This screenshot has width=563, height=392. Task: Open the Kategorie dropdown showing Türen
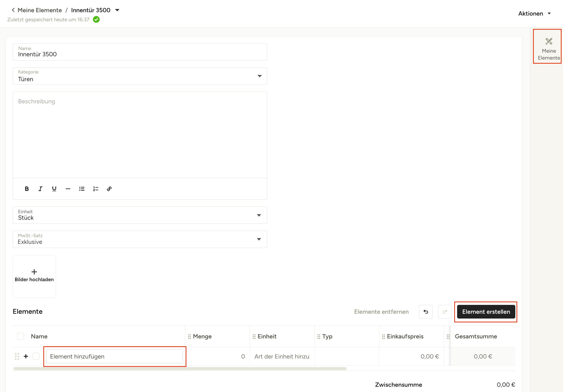(140, 76)
